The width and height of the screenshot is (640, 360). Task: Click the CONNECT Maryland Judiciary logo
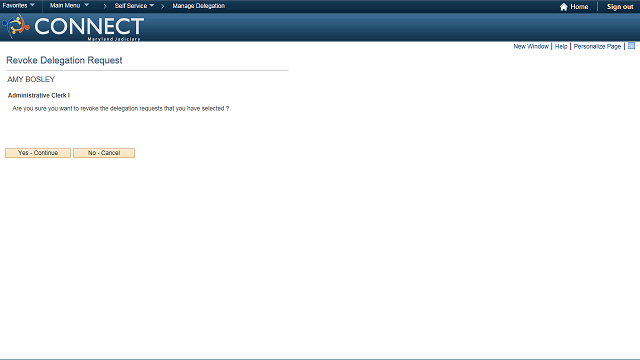click(73, 27)
